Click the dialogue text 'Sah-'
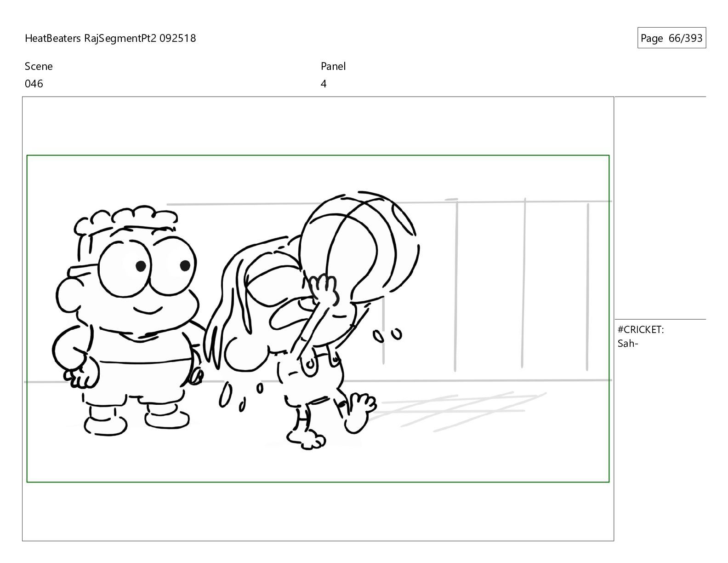The height and width of the screenshot is (563, 728). 628,343
